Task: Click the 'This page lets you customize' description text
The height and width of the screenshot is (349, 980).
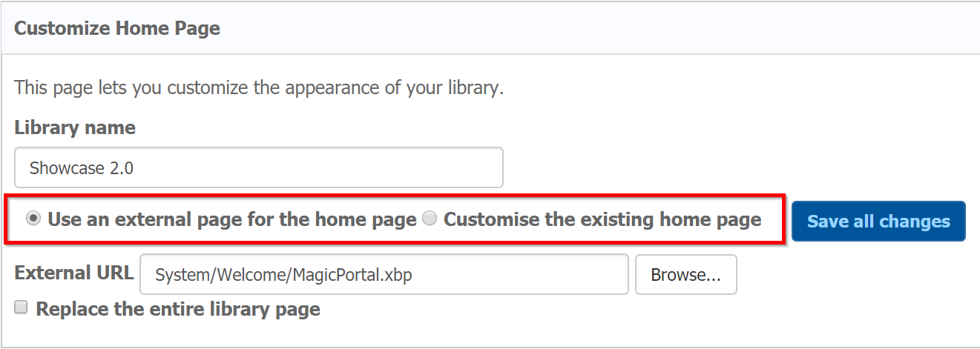Action: 259,88
